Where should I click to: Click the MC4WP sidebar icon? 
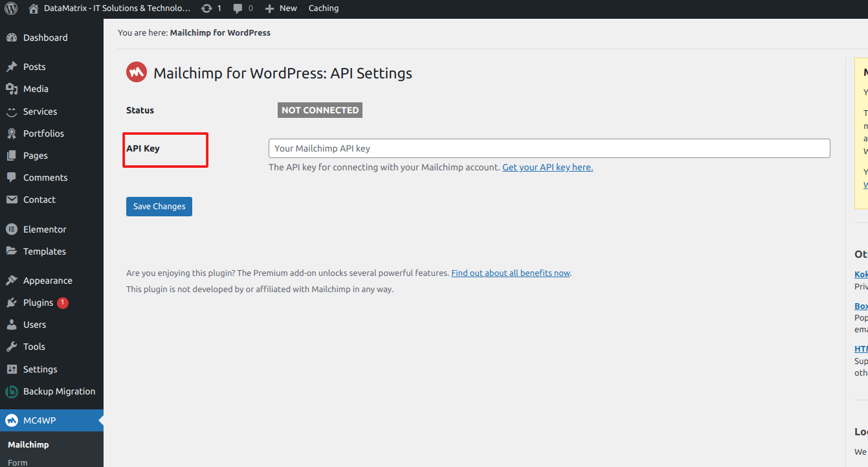(x=12, y=420)
